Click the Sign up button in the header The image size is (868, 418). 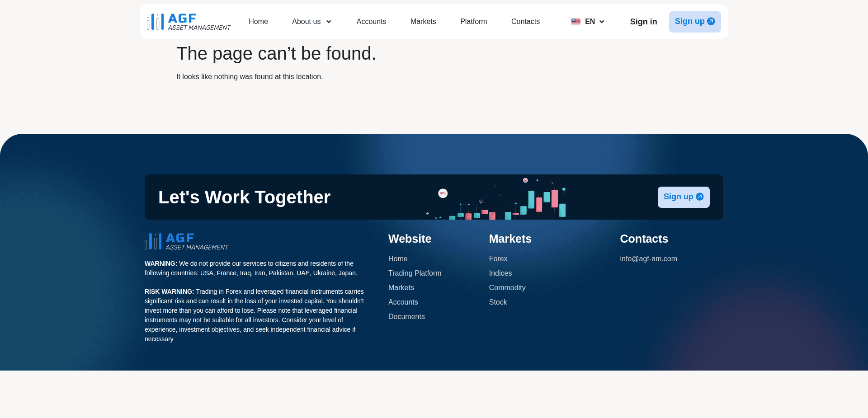pyautogui.click(x=695, y=21)
